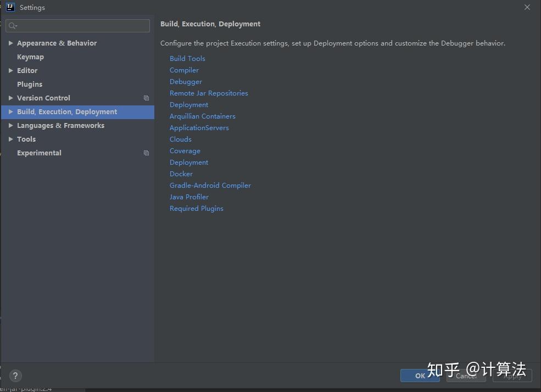Select Editor settings category
The image size is (541, 392).
[27, 71]
